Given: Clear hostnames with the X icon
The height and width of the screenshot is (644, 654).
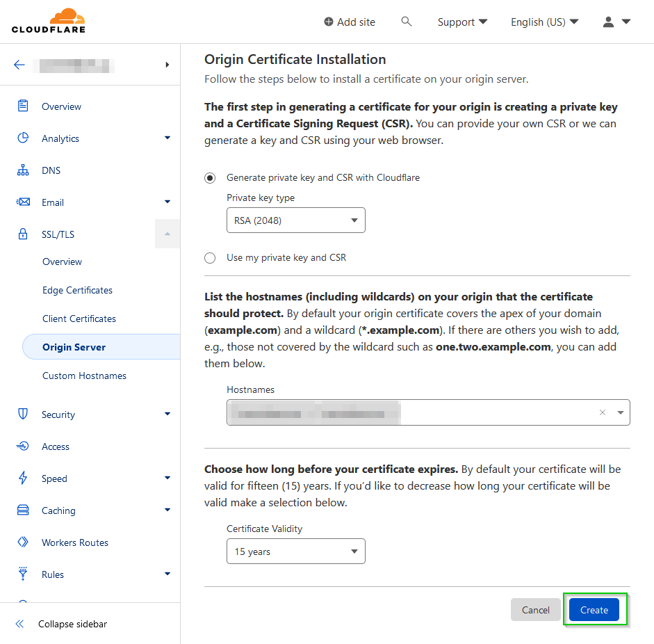Looking at the screenshot, I should click(x=603, y=412).
